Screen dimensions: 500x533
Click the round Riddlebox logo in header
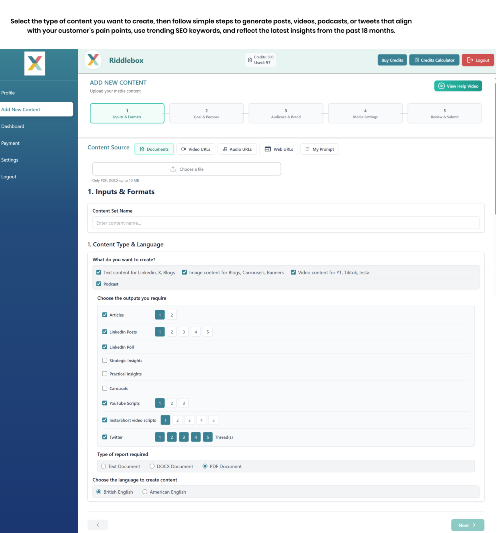(x=93, y=60)
